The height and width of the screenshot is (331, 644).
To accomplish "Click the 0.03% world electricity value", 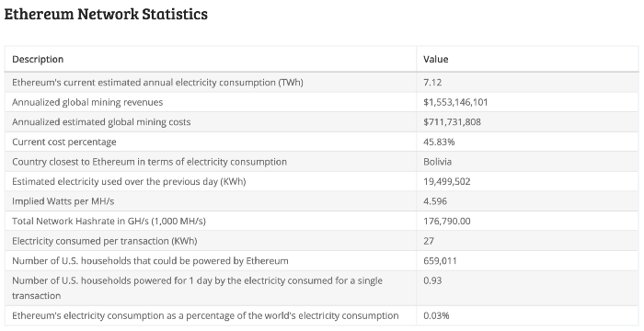I will tap(436, 315).
